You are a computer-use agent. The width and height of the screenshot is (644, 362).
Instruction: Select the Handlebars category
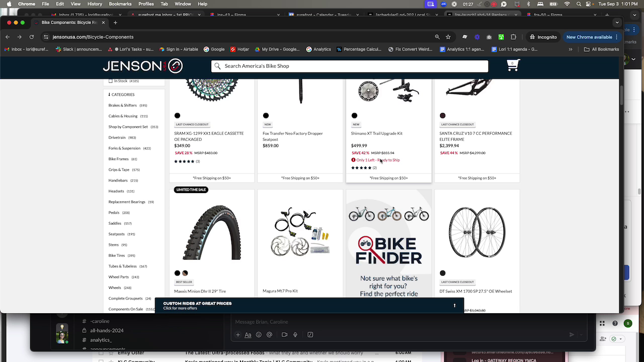pos(118,180)
